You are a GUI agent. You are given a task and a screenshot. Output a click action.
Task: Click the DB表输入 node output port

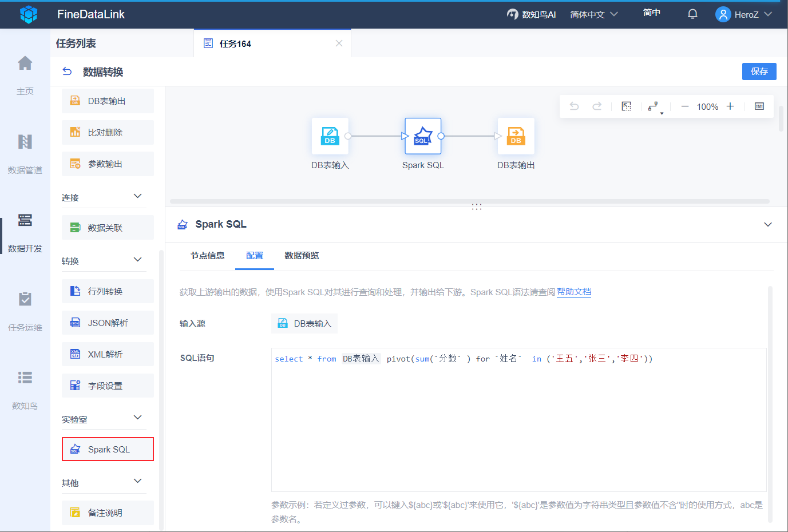tap(348, 136)
